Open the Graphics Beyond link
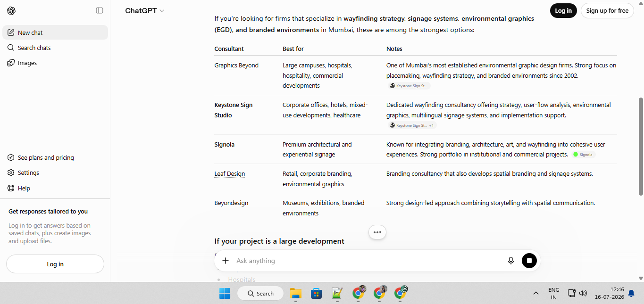 click(236, 66)
